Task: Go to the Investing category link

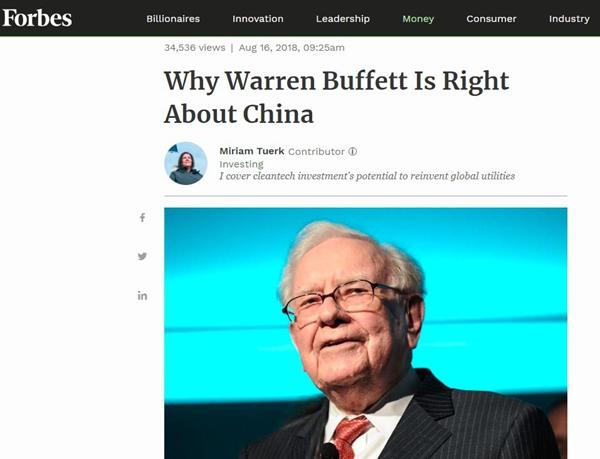Action: coord(241,164)
